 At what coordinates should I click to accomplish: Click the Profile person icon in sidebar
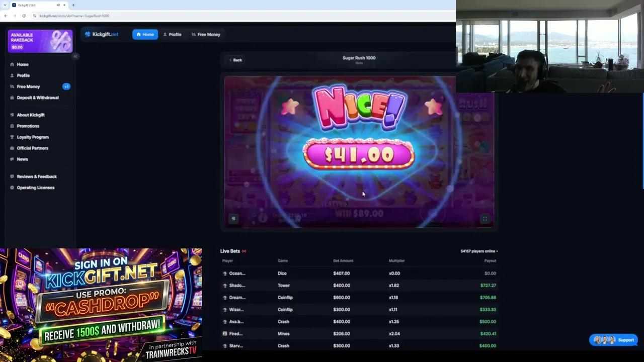click(12, 75)
